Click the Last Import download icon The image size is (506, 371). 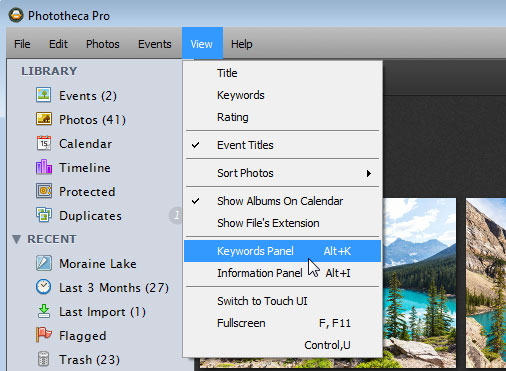pos(44,311)
